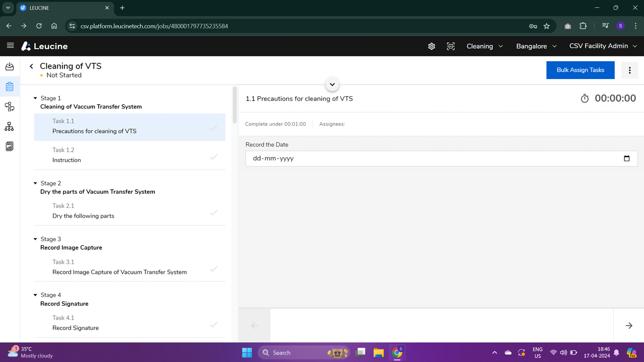644x362 pixels.
Task: Click the browser address bar URL
Action: click(154, 26)
